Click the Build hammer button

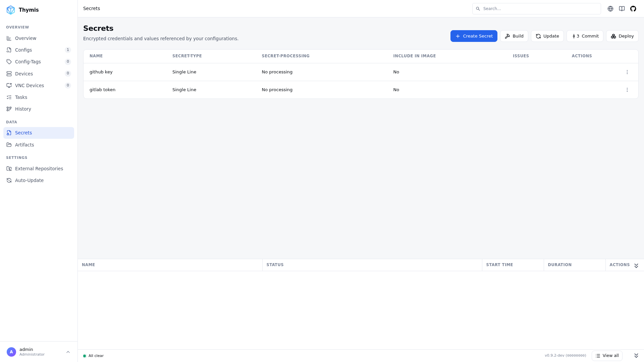click(514, 36)
